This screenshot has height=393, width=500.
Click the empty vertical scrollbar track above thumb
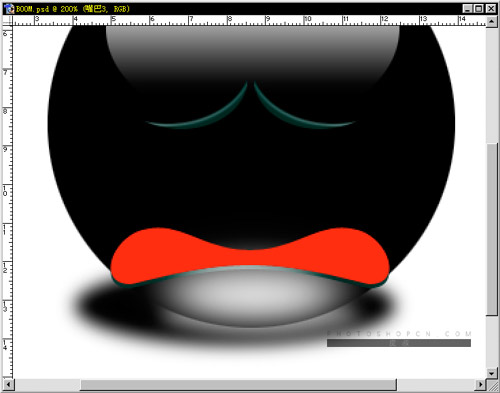pos(491,85)
